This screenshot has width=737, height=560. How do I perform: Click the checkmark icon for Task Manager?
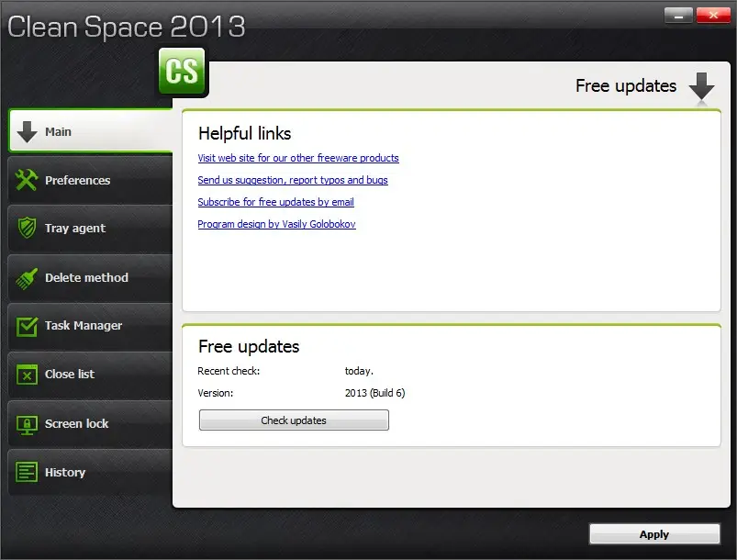click(x=27, y=326)
